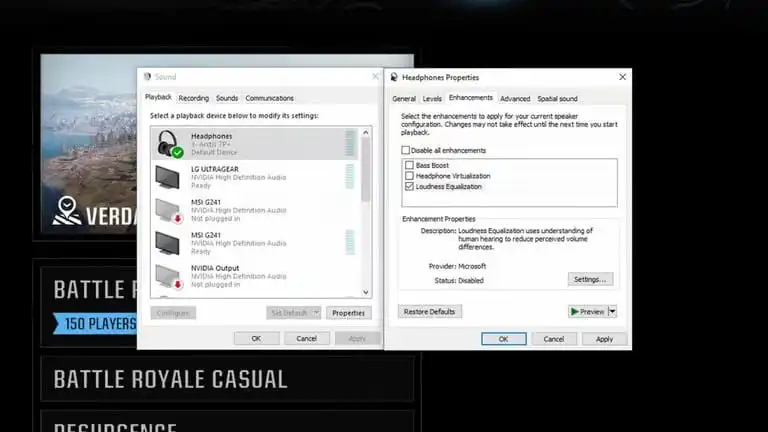Click the Restore Defaults button

click(430, 312)
